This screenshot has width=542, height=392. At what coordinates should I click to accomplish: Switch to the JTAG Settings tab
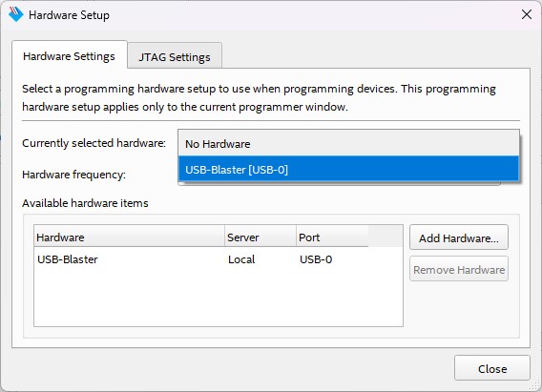pos(175,56)
